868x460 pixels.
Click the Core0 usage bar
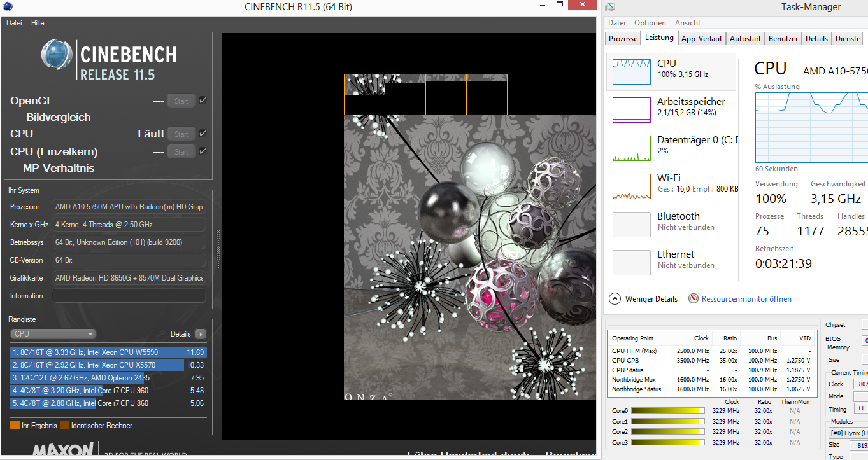(x=667, y=411)
